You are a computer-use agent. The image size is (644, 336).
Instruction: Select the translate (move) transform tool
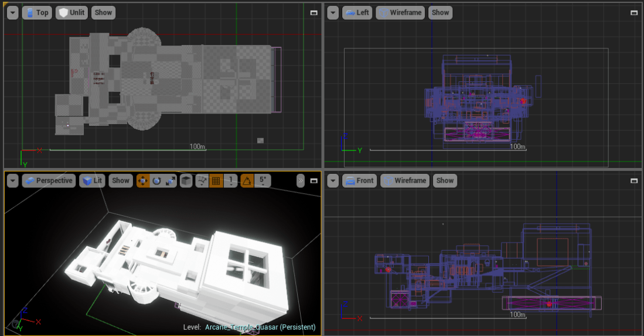[x=143, y=180]
